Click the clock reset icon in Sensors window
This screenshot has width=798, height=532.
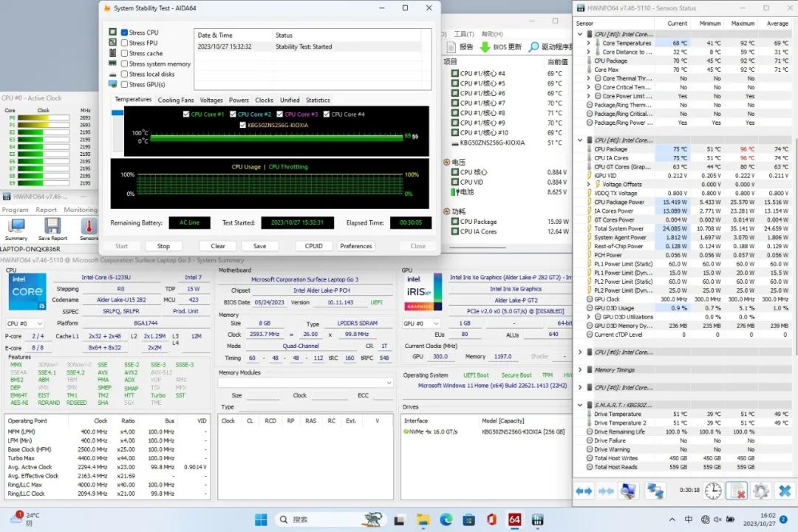tap(713, 491)
